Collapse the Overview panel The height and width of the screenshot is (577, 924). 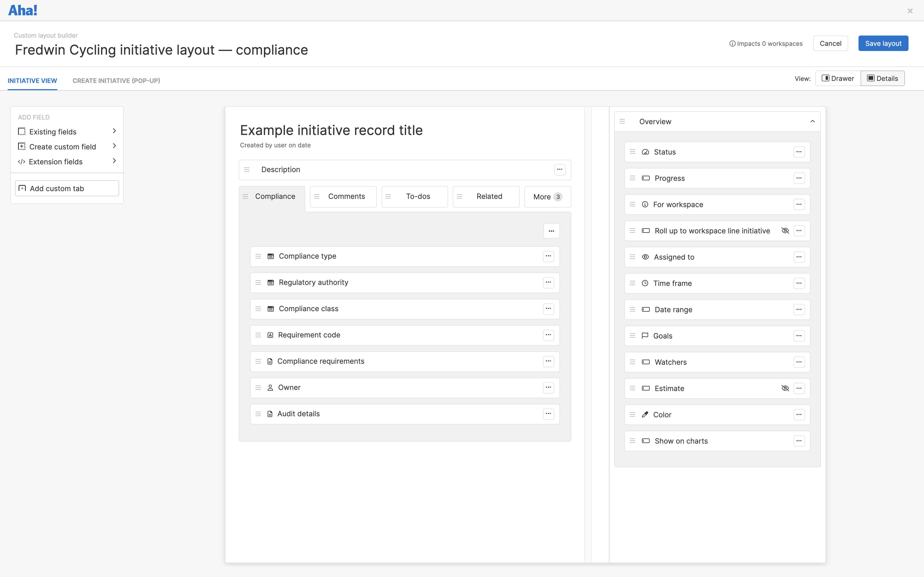[812, 121]
